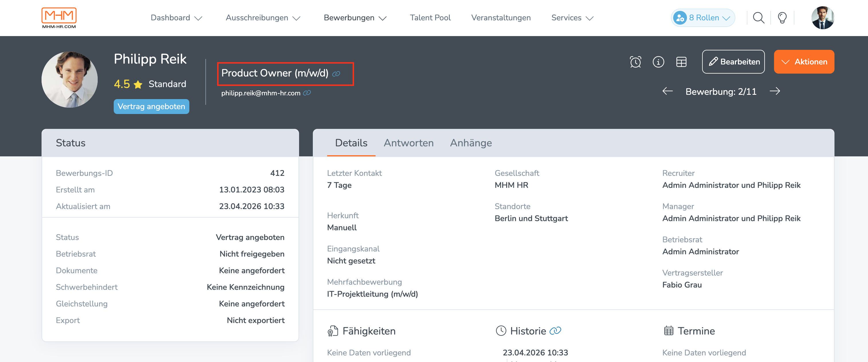Open the Talent Pool menu item
Screen dimensions: 868x362
coord(430,17)
